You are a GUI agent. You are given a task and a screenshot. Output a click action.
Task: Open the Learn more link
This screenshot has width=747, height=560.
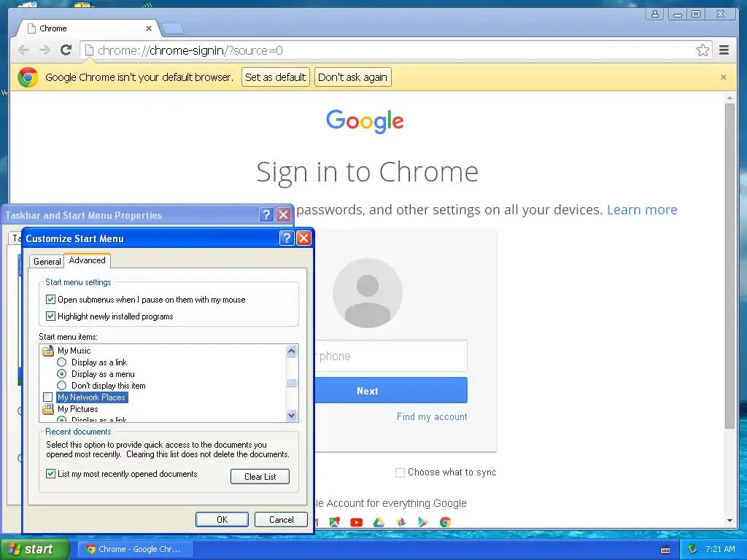point(642,209)
